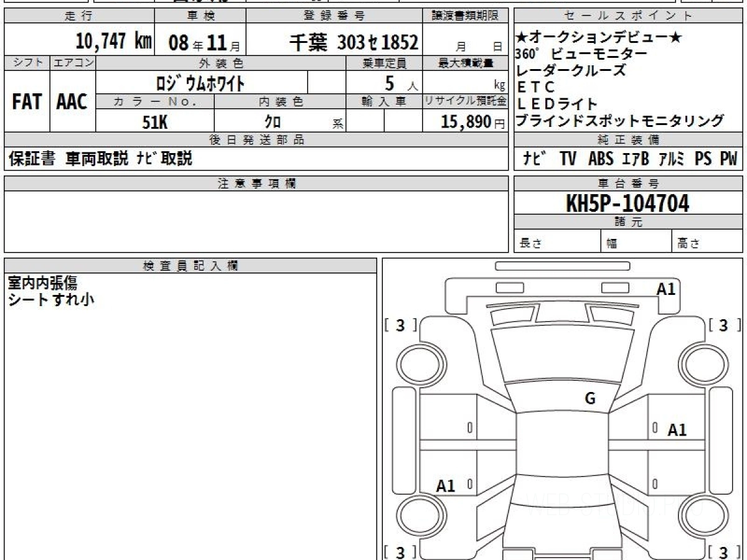Click エアB in genuine equipment row
Image resolution: width=747 pixels, height=560 pixels.
click(636, 159)
